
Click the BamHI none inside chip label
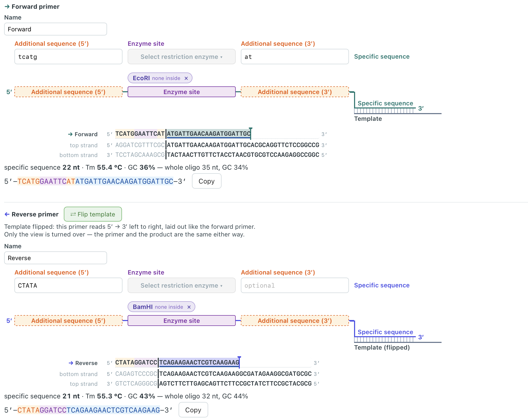point(158,307)
